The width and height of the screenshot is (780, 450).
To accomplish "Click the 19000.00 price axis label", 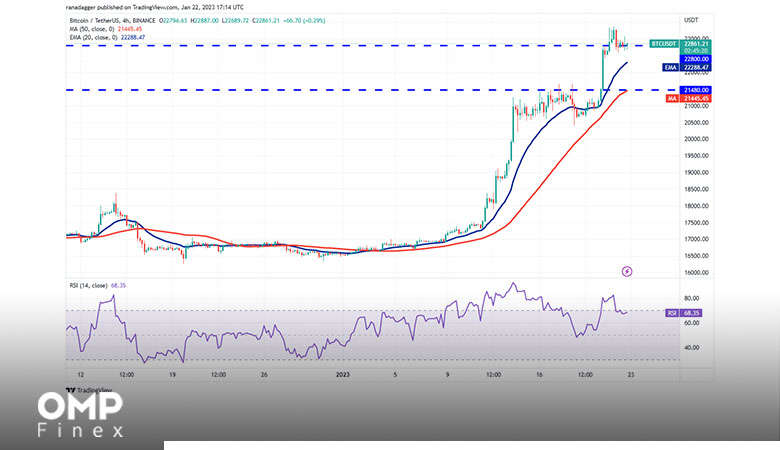I will click(696, 173).
